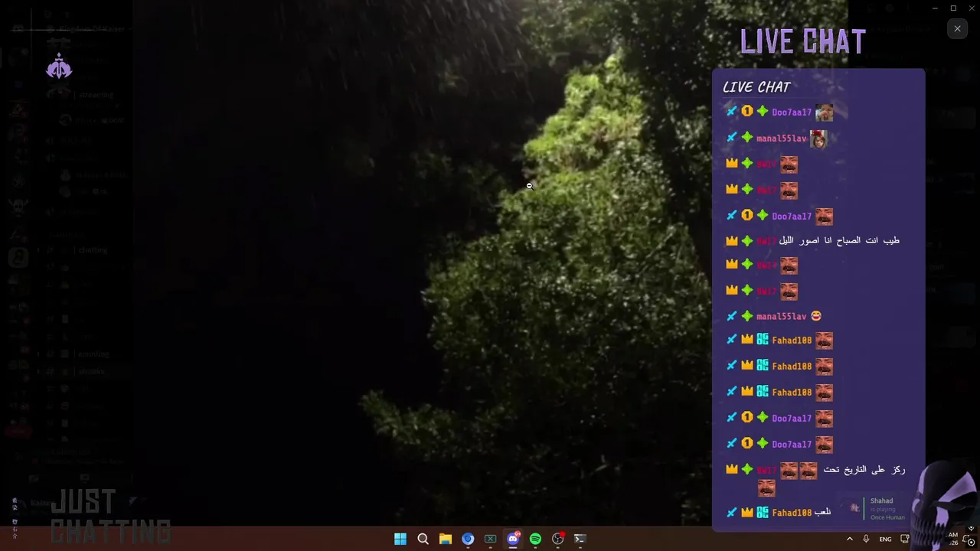Show hidden system tray icons
980x551 pixels.
point(849,539)
